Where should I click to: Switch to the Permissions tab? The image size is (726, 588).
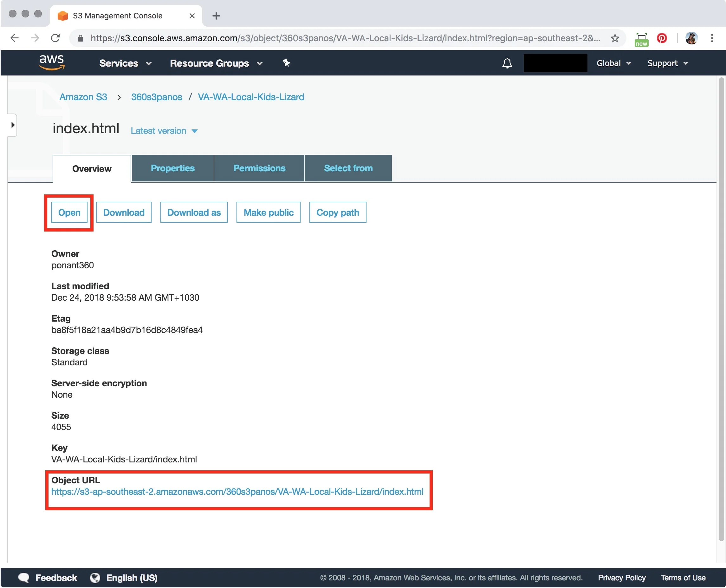(259, 168)
